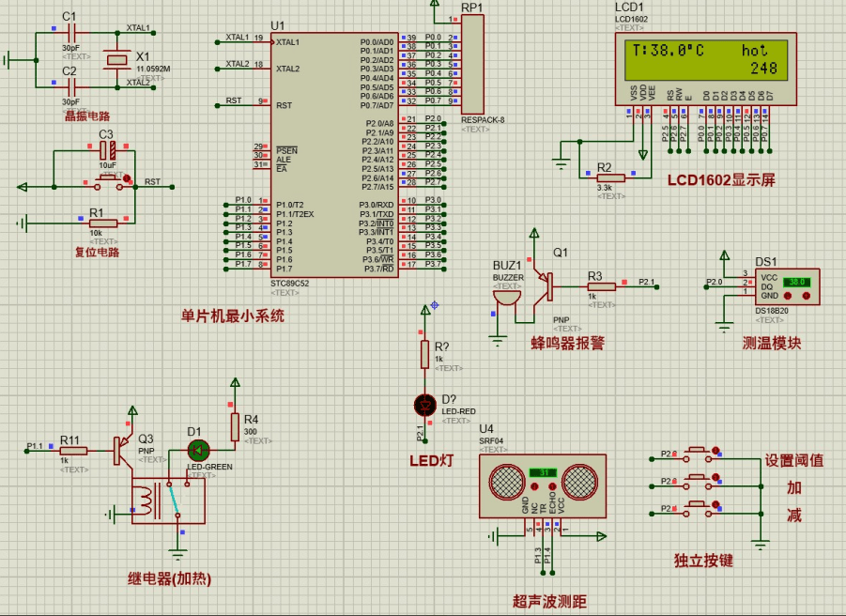This screenshot has width=846, height=616.
Task: Select the C3 10uF capacitor
Action: pos(108,150)
